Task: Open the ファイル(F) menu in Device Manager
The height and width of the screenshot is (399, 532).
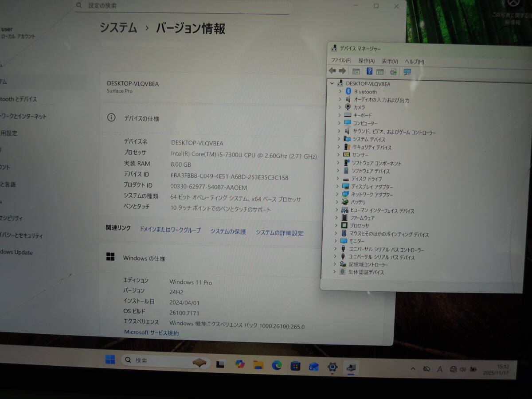Action: point(341,60)
